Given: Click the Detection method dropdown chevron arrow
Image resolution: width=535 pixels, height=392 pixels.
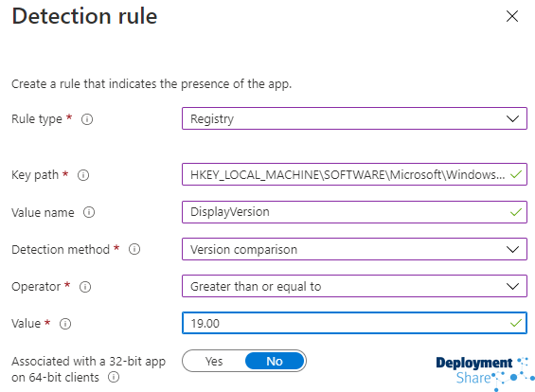Looking at the screenshot, I should click(512, 249).
